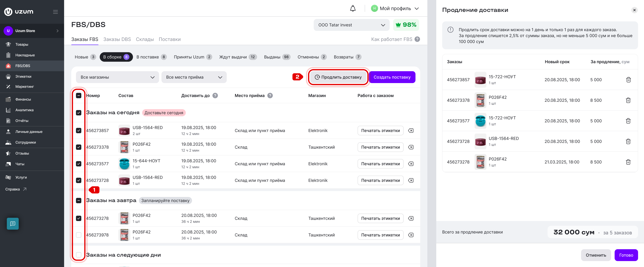Cancel order 456273978 using row X icon

411,235
